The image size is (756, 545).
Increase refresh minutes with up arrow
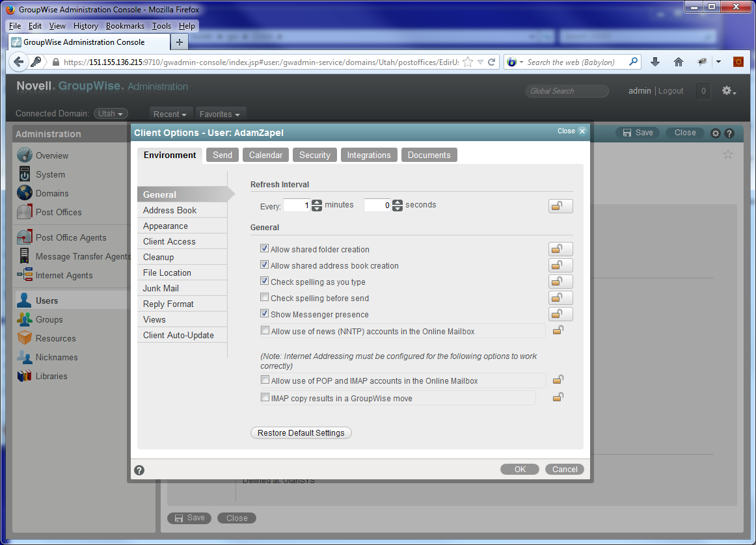pos(317,202)
